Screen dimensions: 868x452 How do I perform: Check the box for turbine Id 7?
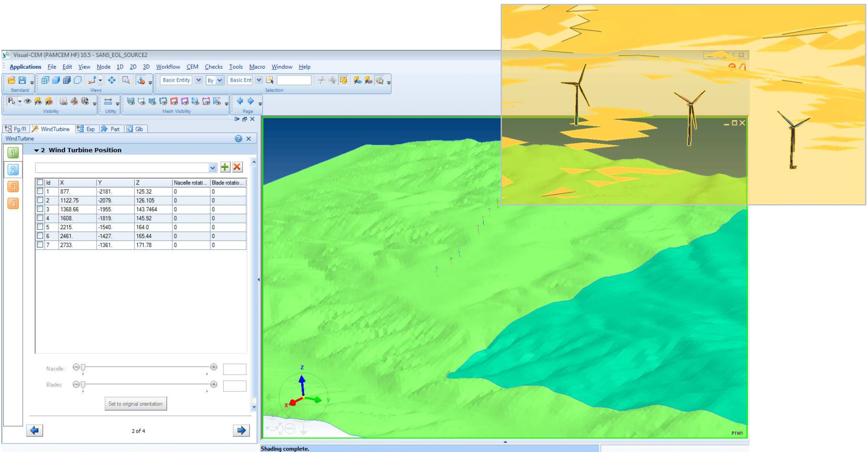[x=40, y=245]
